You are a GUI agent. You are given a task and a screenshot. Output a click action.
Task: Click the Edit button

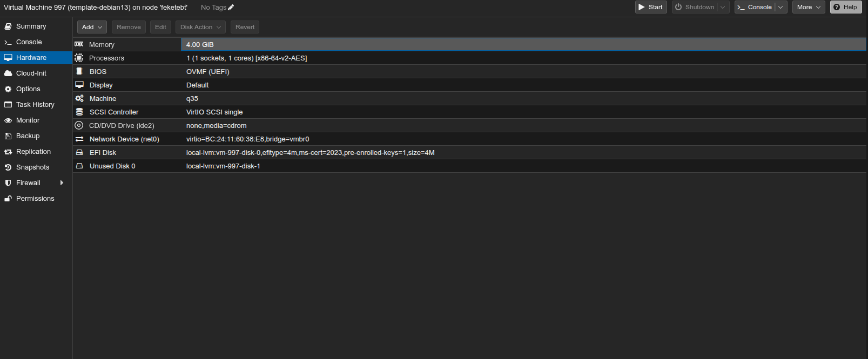coord(160,27)
